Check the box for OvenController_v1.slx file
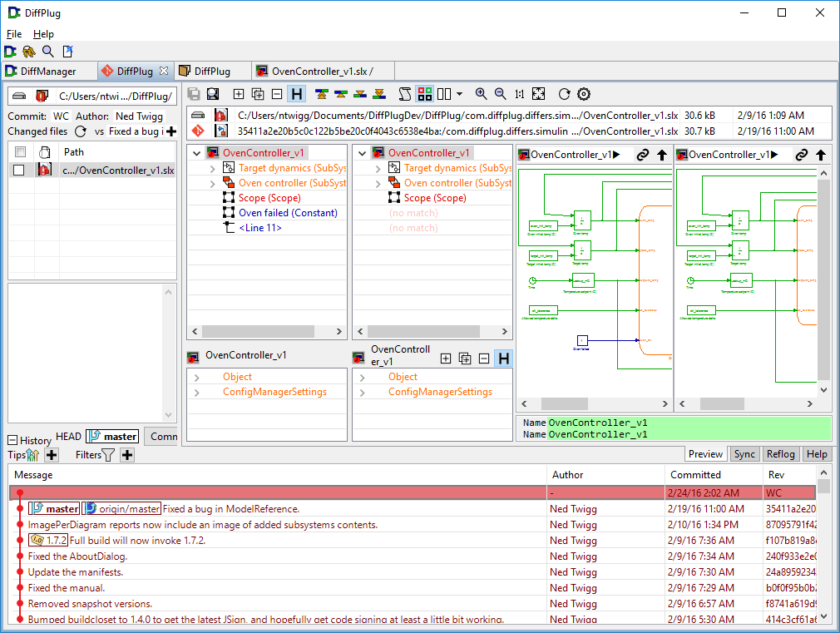This screenshot has width=840, height=633. (19, 170)
